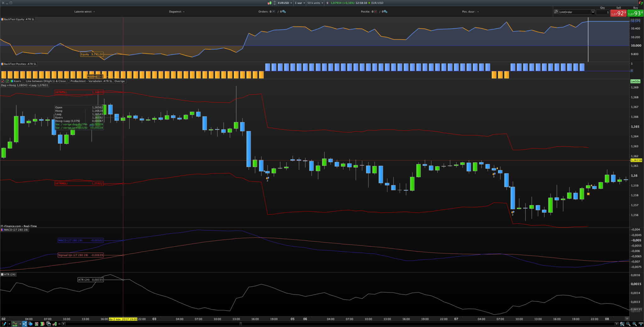The image size is (644, 327).
Task: Open the indicators chart icon in bottom toolbar
Action: [15, 324]
